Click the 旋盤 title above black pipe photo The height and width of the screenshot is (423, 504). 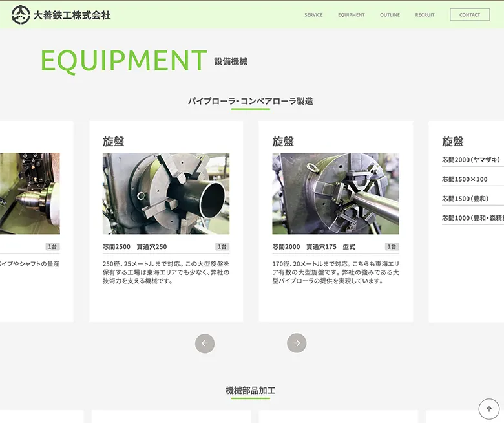pyautogui.click(x=114, y=141)
